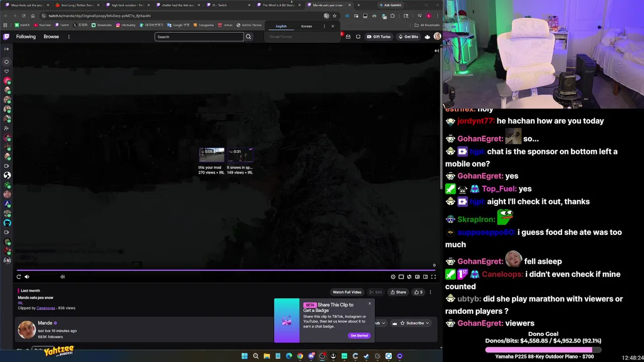
Task: Open the player settings gear
Action: pyautogui.click(x=393, y=277)
